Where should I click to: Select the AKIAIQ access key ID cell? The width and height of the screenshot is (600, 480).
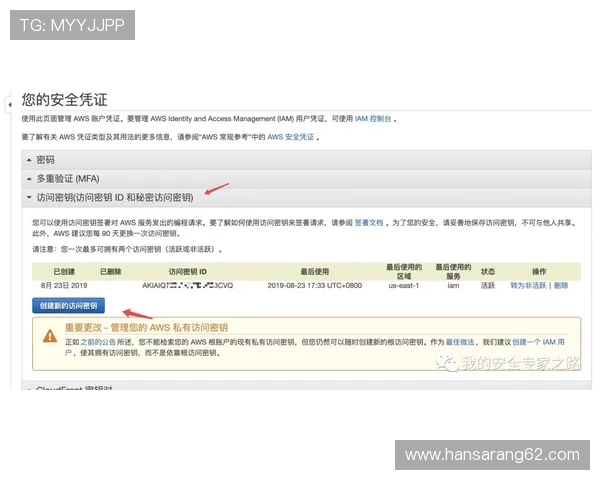click(188, 286)
